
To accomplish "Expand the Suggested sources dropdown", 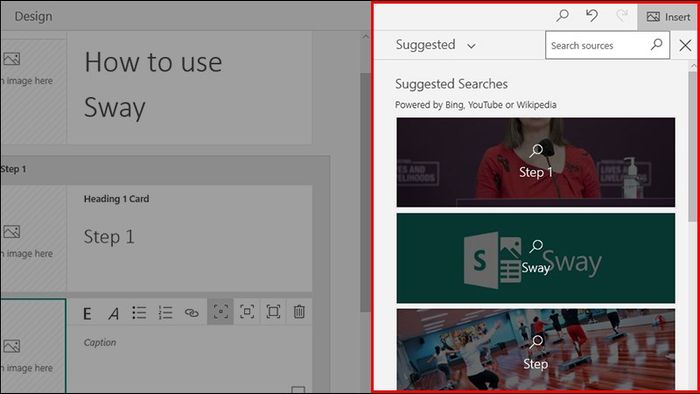I will tap(436, 45).
